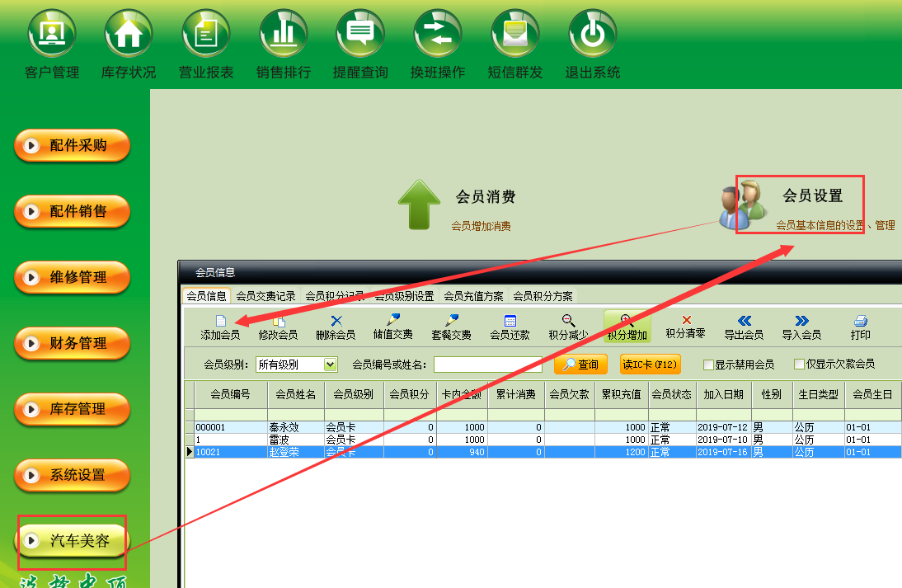Select member number 10021 cell
The width and height of the screenshot is (902, 588).
(x=231, y=452)
